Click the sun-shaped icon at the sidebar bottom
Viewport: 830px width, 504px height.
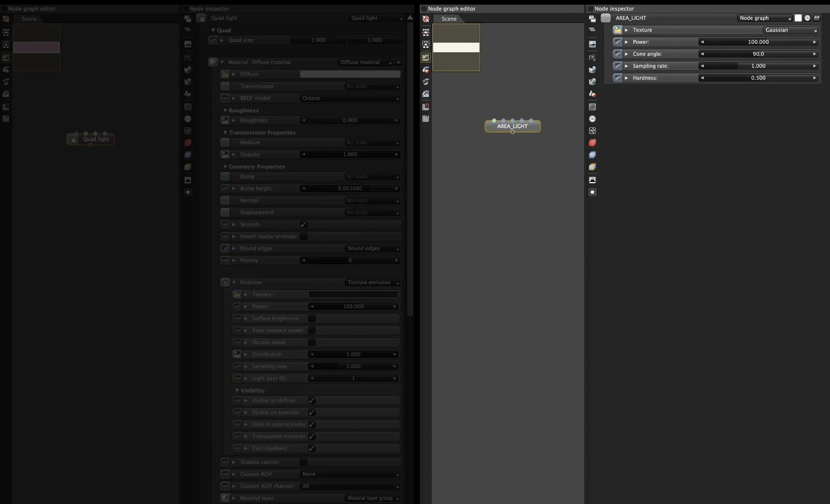pos(592,192)
